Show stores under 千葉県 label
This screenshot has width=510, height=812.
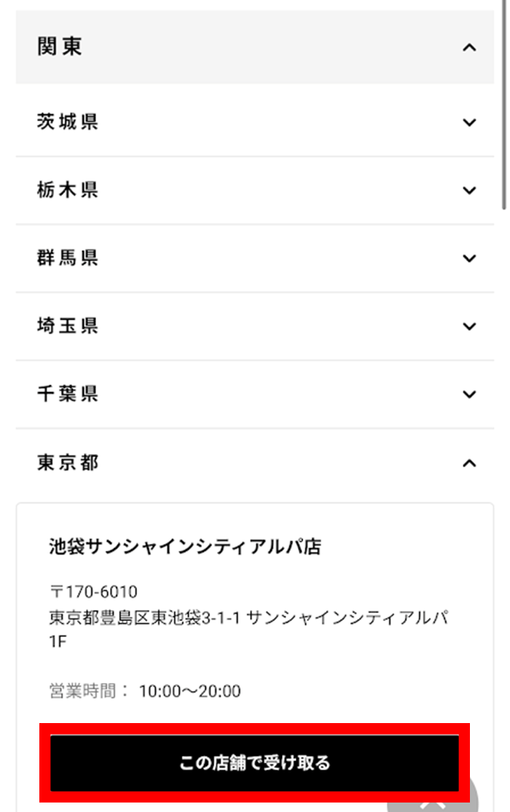[x=67, y=394]
